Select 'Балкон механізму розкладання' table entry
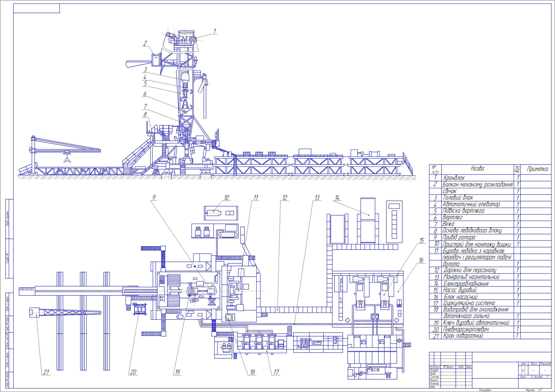This screenshot has width=555, height=392. pyautogui.click(x=478, y=185)
